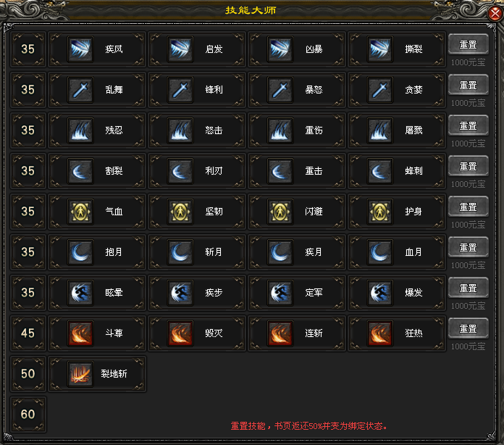The image size is (504, 445).
Task: Click 重置 button for the 乱舞 row
Action: coord(469,85)
